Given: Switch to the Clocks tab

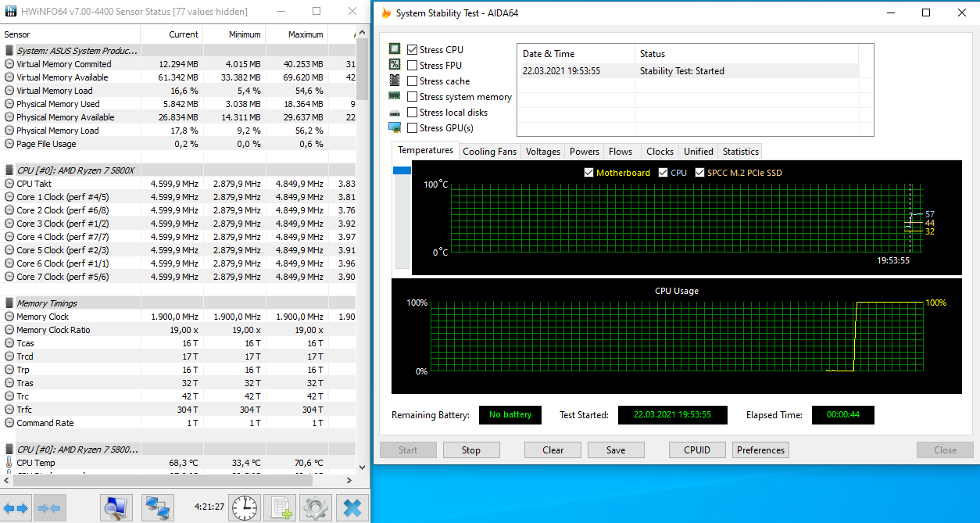Looking at the screenshot, I should coord(660,152).
